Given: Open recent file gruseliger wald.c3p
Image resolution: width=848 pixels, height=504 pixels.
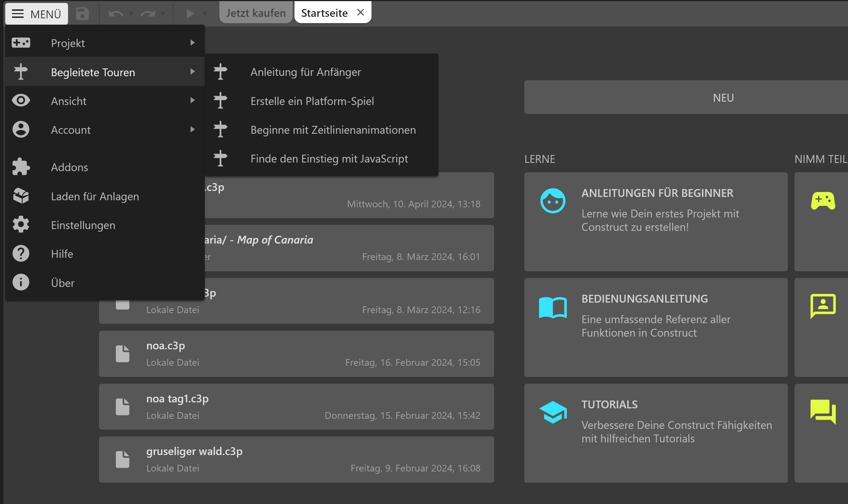Looking at the screenshot, I should click(296, 459).
